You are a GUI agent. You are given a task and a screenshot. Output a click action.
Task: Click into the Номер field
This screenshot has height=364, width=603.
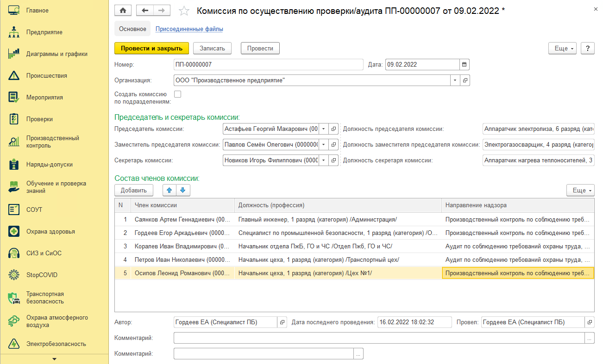click(269, 64)
